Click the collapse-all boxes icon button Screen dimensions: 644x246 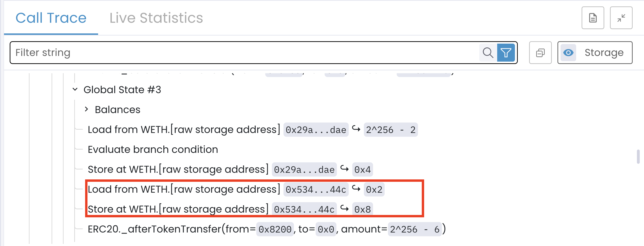point(540,53)
